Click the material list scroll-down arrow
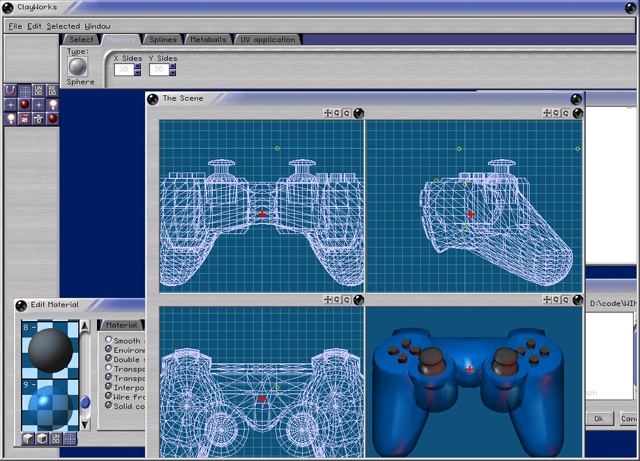The image size is (640, 461). [x=85, y=424]
